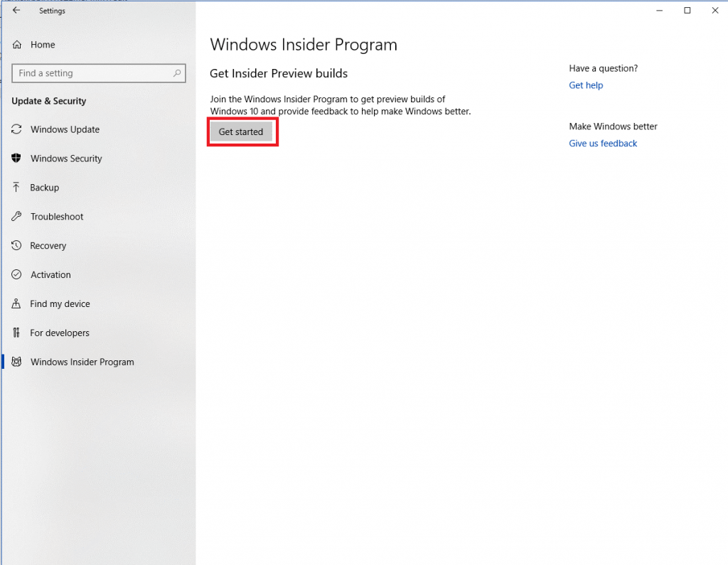Click the Windows Update refresh icon
The image size is (728, 565).
(16, 129)
